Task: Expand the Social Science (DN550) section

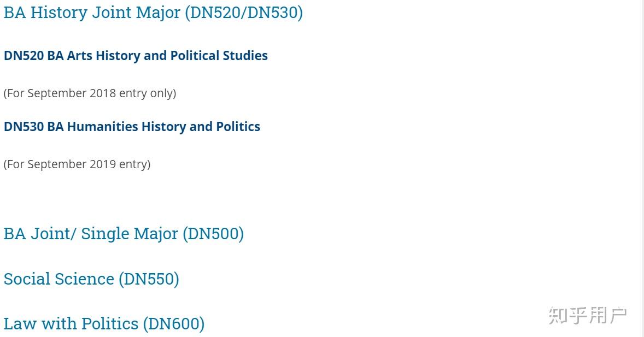Action: (x=91, y=279)
